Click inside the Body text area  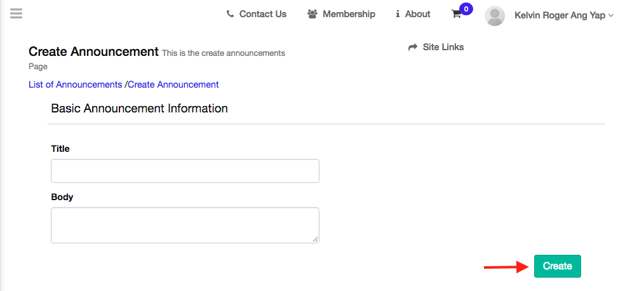point(185,224)
